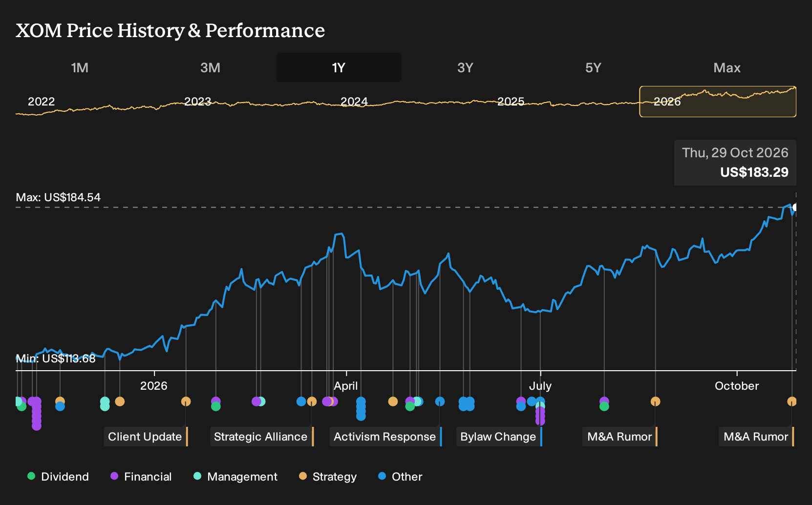Click the highlighted 2026 range selector box
Viewport: 812px width, 505px height.
tap(718, 102)
